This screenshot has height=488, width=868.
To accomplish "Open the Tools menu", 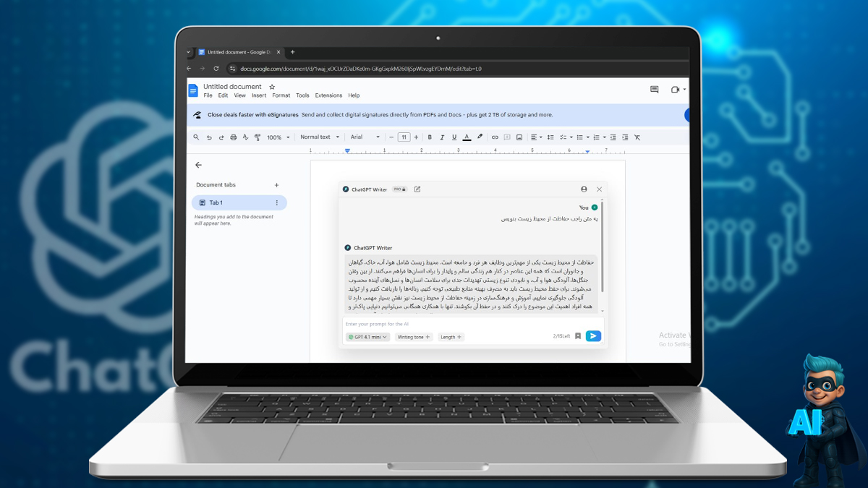I will [x=302, y=95].
